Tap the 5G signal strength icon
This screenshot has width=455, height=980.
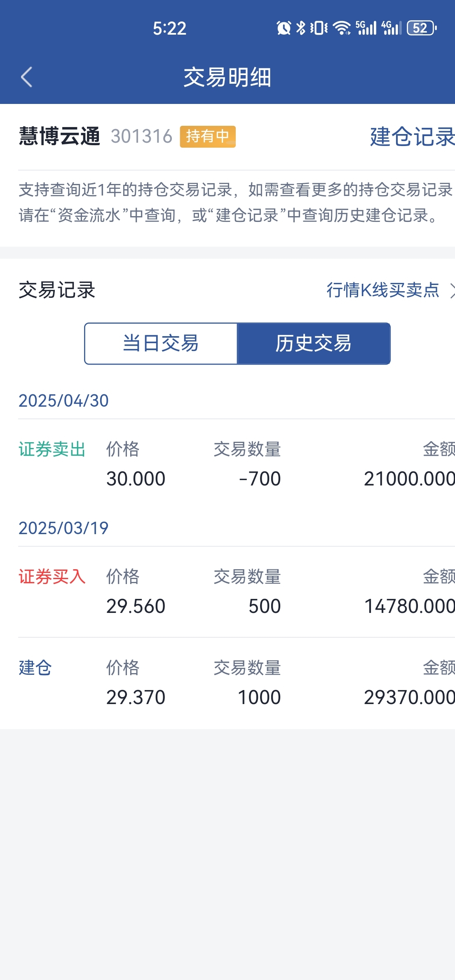click(x=366, y=28)
